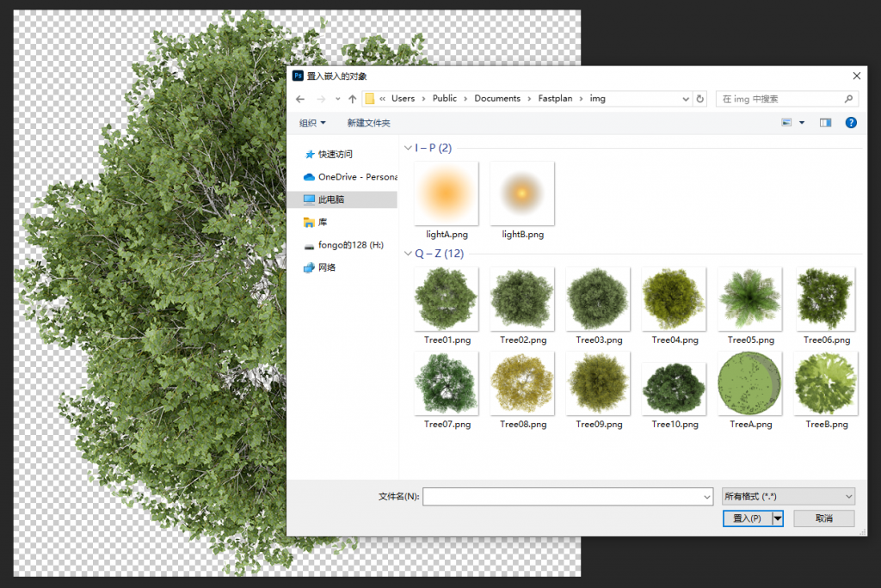Viewport: 881px width, 588px height.
Task: Click Fastplan in the address path
Action: point(555,98)
